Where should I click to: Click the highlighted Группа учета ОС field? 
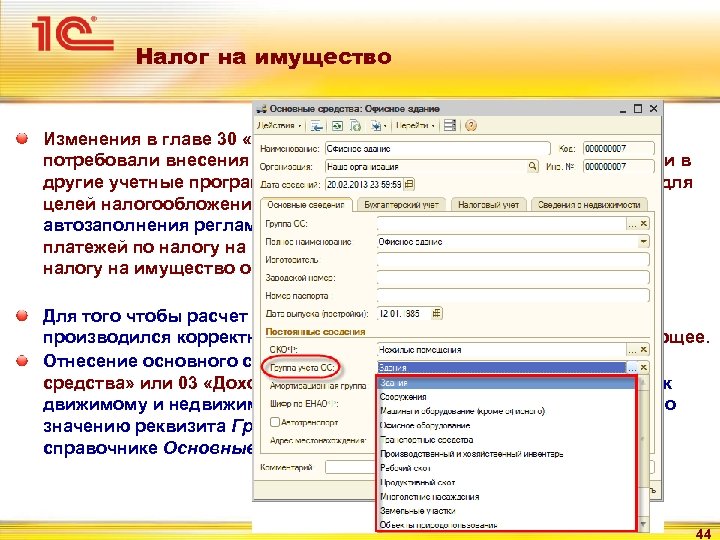point(501,367)
